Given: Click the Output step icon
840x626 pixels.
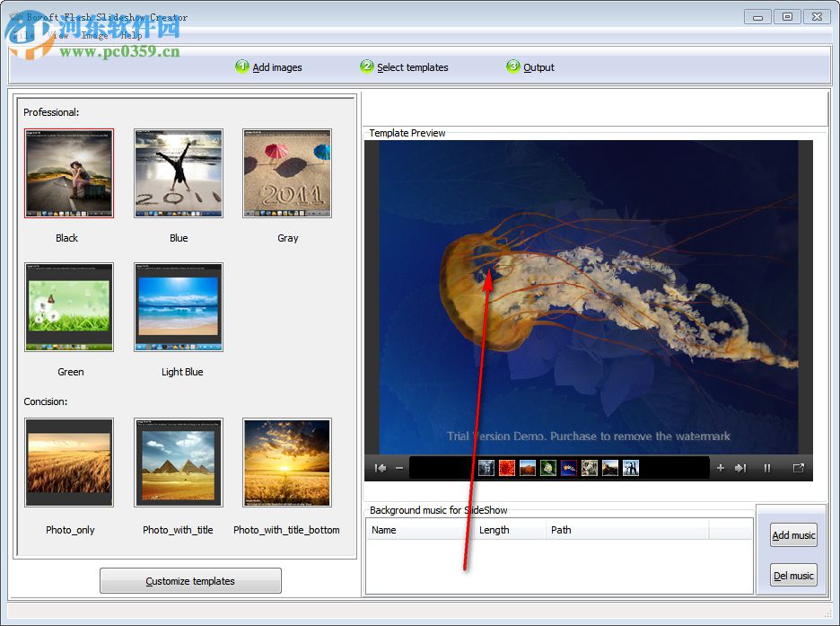Looking at the screenshot, I should 512,66.
